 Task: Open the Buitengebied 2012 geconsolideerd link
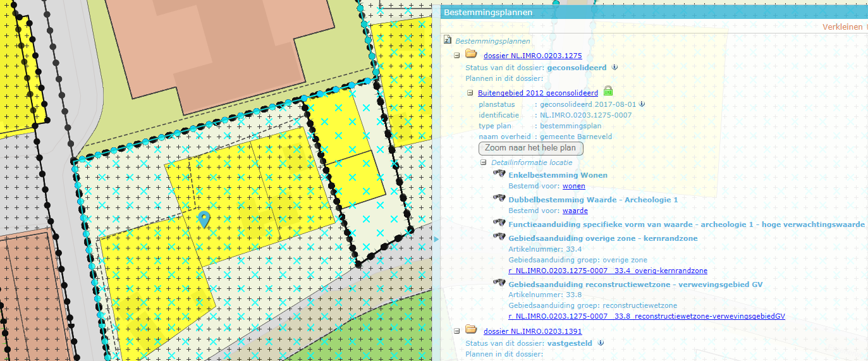pos(539,92)
